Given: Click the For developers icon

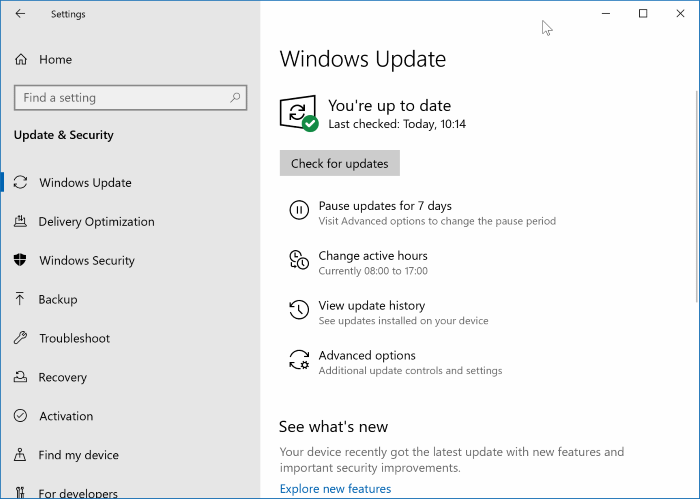Looking at the screenshot, I should [x=20, y=493].
